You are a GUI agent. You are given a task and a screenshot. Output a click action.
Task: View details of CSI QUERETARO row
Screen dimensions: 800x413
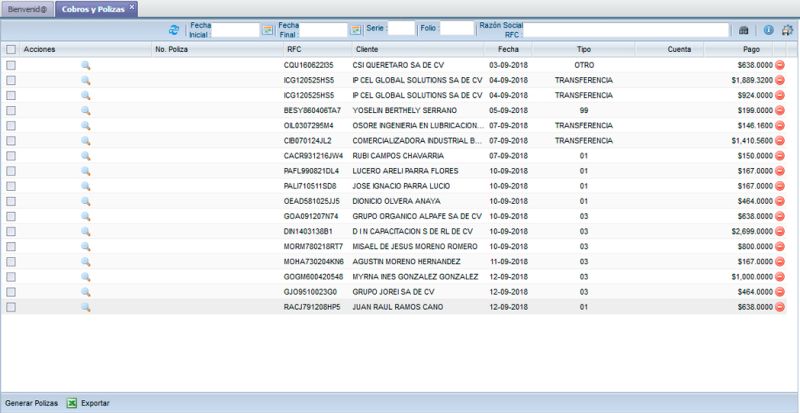[86, 64]
